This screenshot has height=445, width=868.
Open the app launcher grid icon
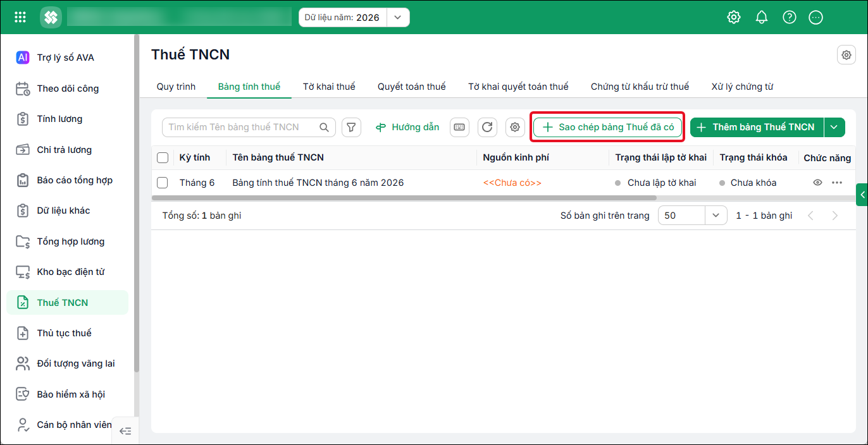(20, 17)
